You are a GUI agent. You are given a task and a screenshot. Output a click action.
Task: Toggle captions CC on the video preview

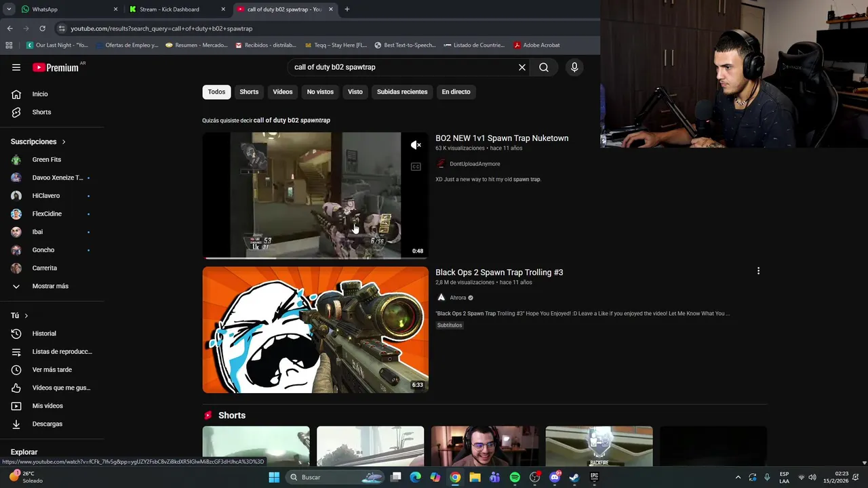point(416,167)
